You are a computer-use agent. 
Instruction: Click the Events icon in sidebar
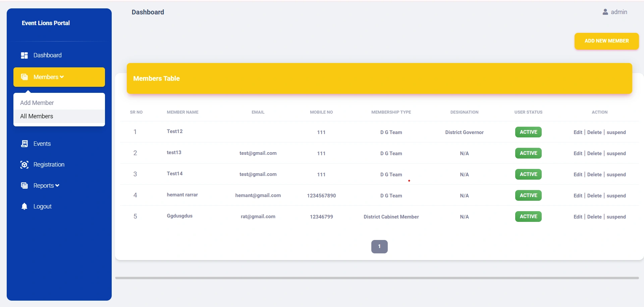(24, 144)
